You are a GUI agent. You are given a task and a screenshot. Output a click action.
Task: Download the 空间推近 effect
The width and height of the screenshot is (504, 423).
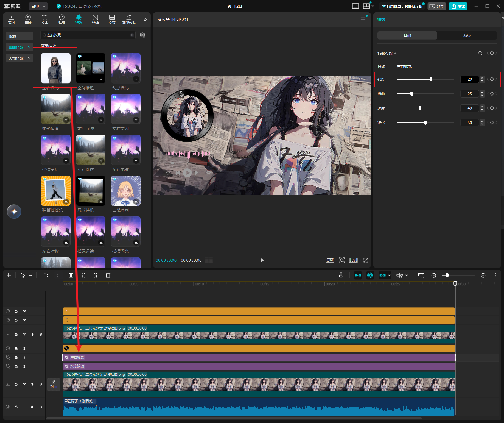click(101, 79)
